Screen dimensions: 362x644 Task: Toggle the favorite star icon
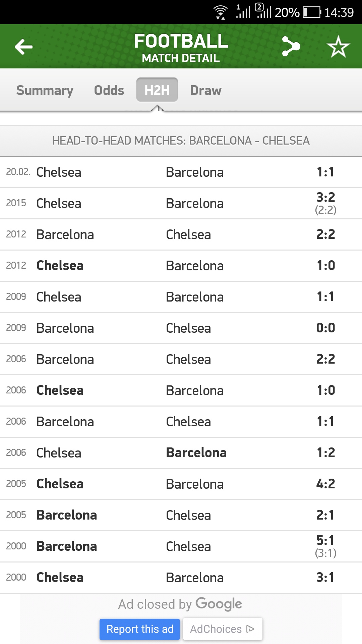[x=338, y=47]
